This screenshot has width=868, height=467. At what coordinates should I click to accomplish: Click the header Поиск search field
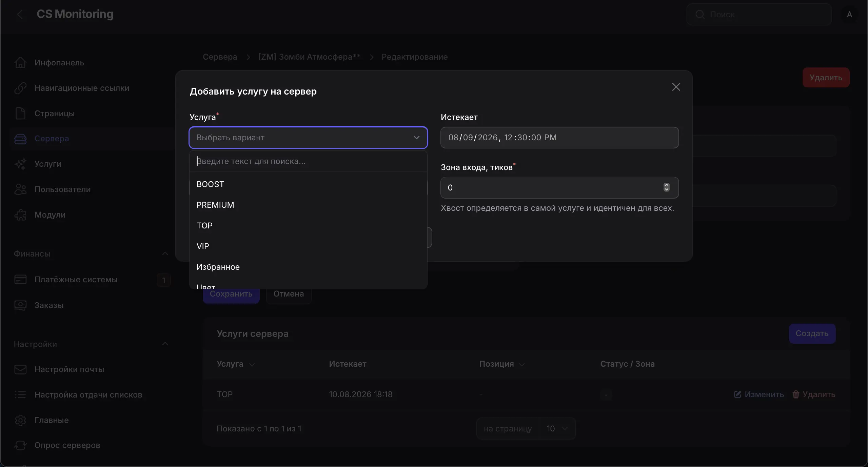[x=759, y=15]
